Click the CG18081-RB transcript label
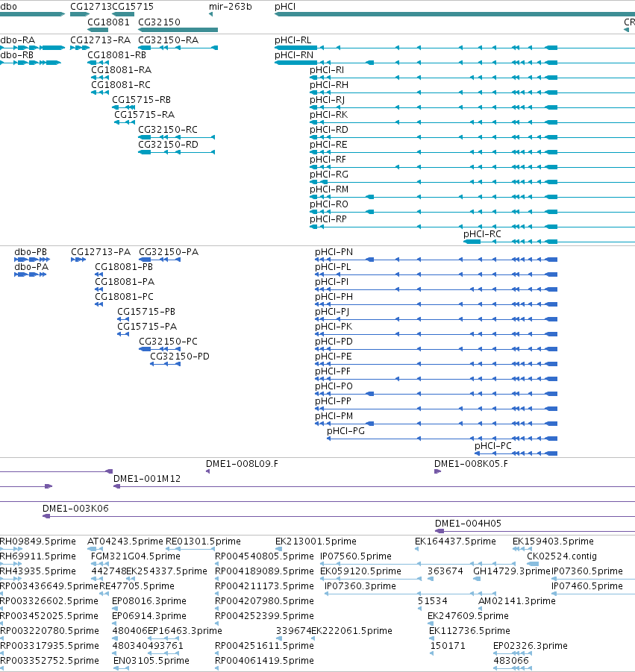Viewport: 635px width, 672px height. point(116,55)
